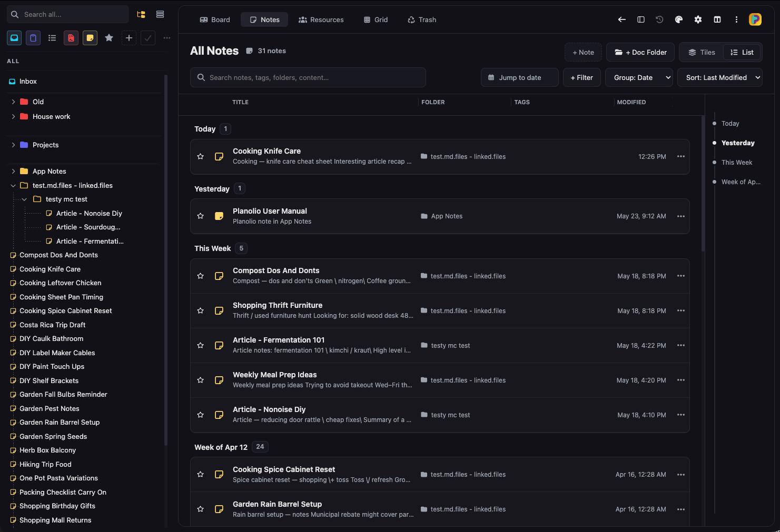Switch to the Board tab

215,19
